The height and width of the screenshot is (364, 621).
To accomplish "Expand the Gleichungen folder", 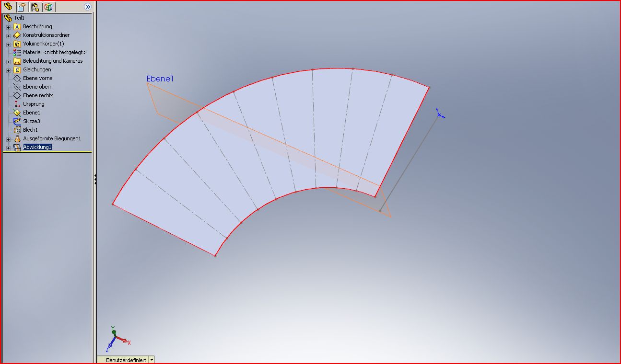I will click(x=8, y=70).
